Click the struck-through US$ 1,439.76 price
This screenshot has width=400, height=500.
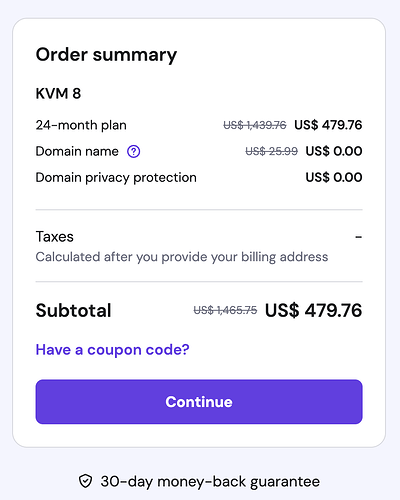point(255,125)
